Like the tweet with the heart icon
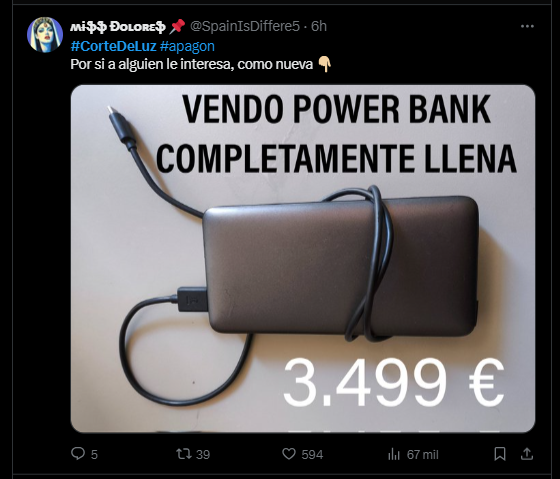560x479 pixels. point(289,454)
